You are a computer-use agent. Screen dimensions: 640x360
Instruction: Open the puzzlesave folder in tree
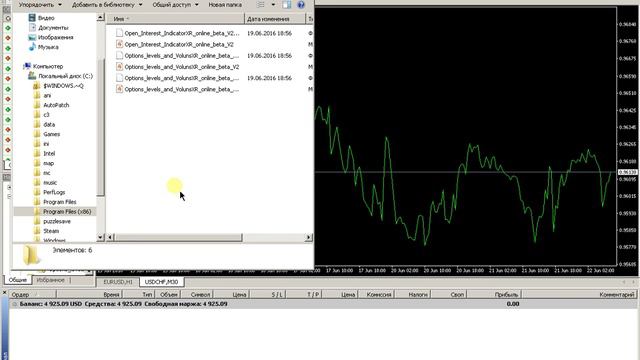[57, 222]
